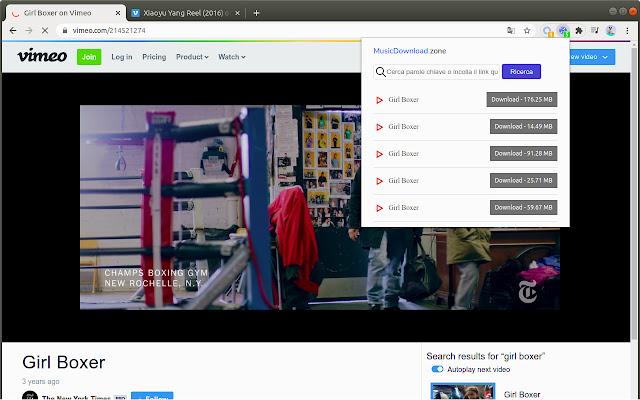Open the Pricing menu item
Screen dimensions: 640x400
pos(154,57)
